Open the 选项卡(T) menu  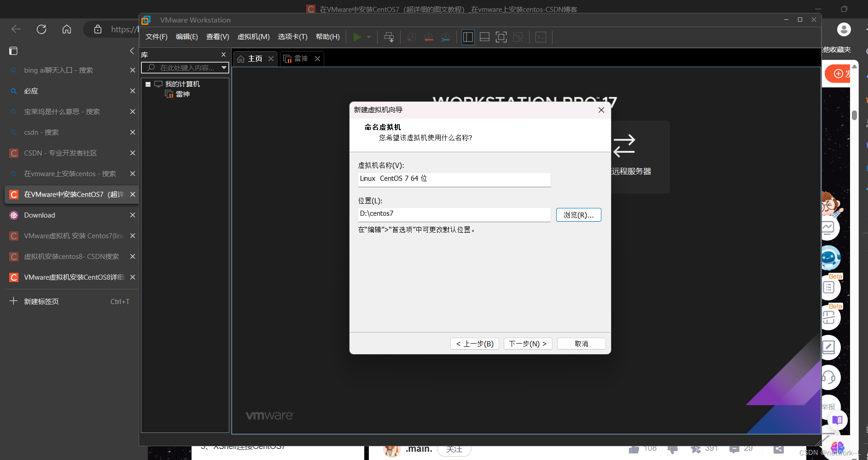point(293,37)
